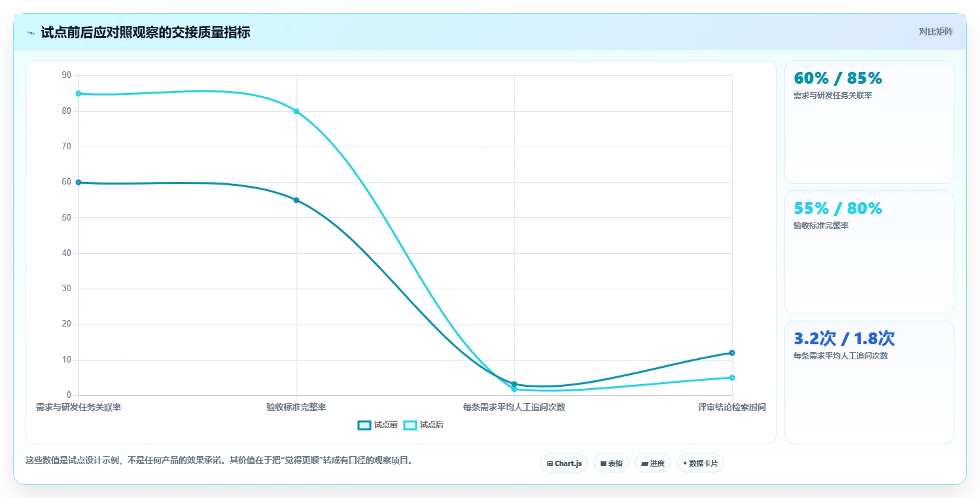980x498 pixels.
Task: Click the lightning icon beside the panel title
Action: (31, 33)
